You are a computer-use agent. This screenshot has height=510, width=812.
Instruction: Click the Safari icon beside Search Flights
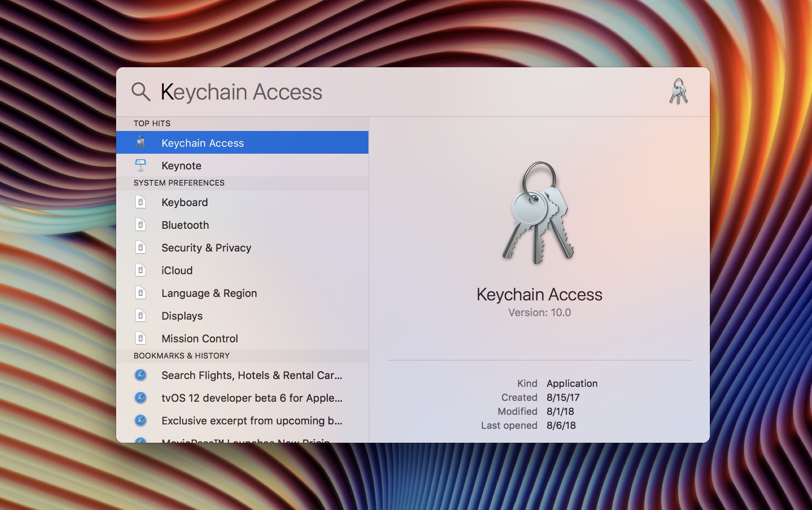[141, 375]
